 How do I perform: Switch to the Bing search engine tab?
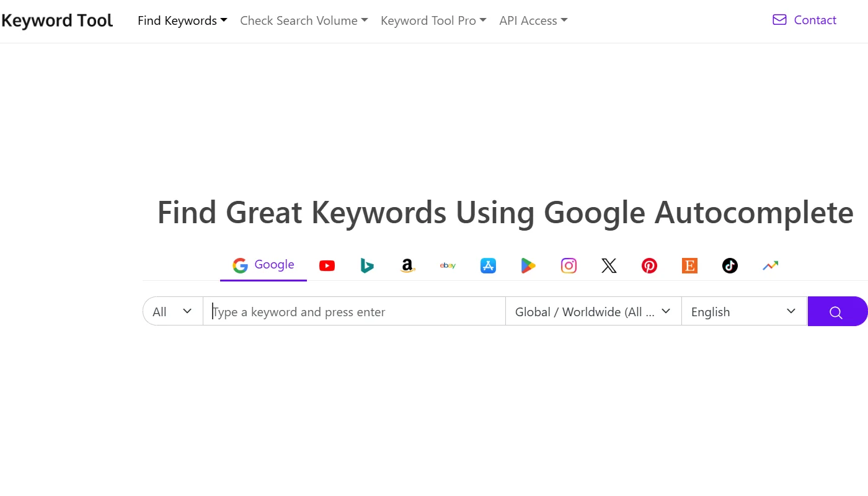367,266
